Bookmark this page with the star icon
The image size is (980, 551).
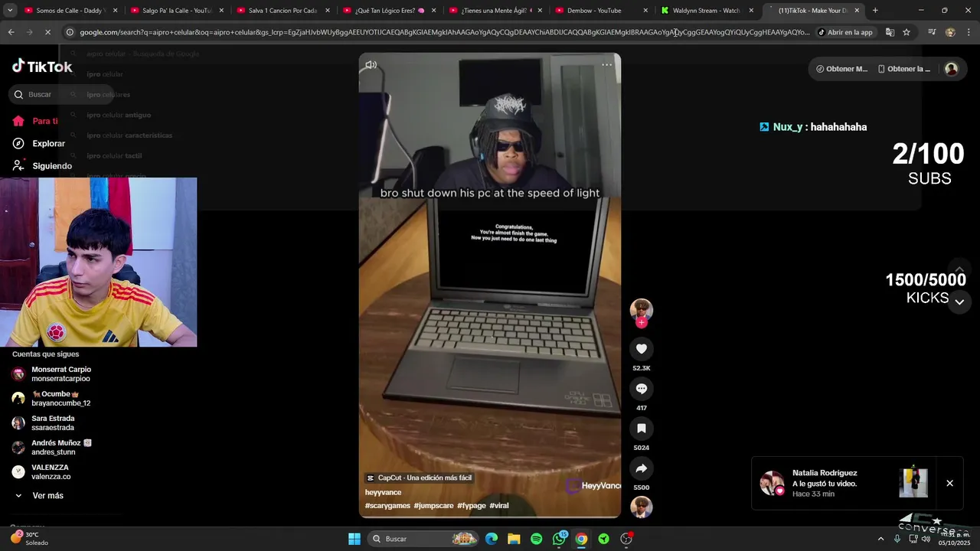(906, 32)
